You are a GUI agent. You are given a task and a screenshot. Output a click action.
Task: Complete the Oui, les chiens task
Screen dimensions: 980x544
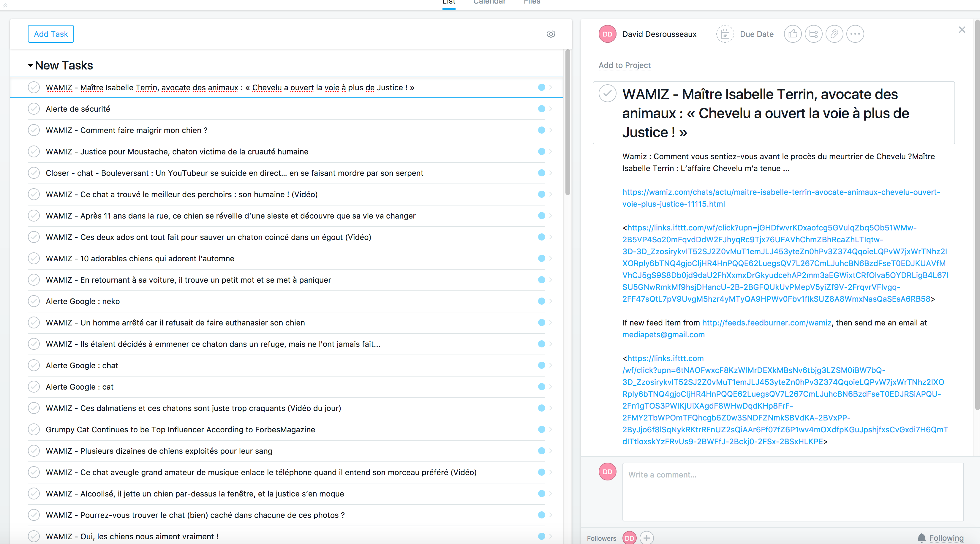click(x=34, y=536)
